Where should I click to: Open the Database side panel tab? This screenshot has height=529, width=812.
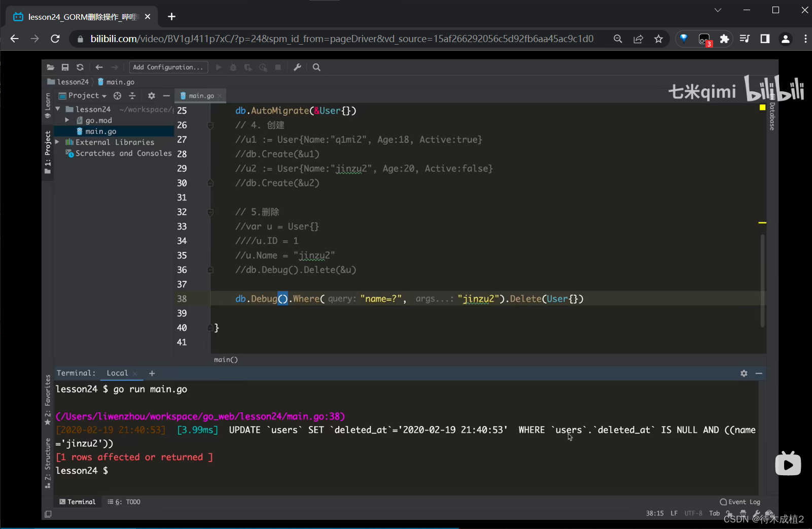point(772,113)
